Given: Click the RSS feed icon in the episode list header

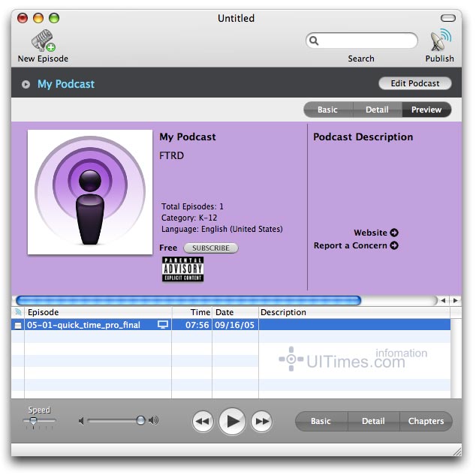Looking at the screenshot, I should point(18,312).
